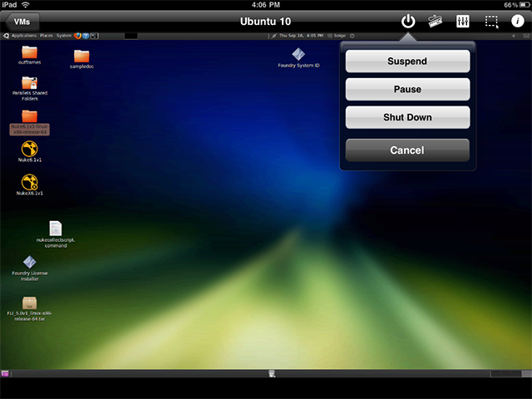Viewport: 532px width, 399px height.
Task: Select the dashed selection rectangle icon
Action: [x=491, y=22]
